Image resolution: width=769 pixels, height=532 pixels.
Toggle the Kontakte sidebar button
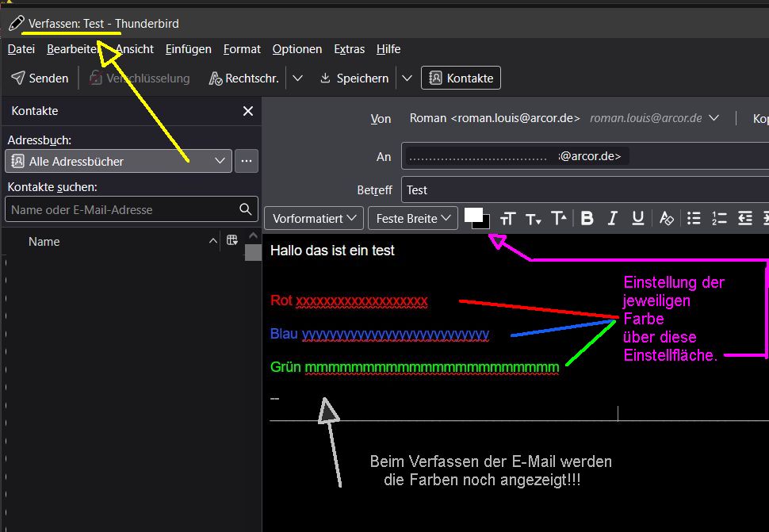[461, 78]
